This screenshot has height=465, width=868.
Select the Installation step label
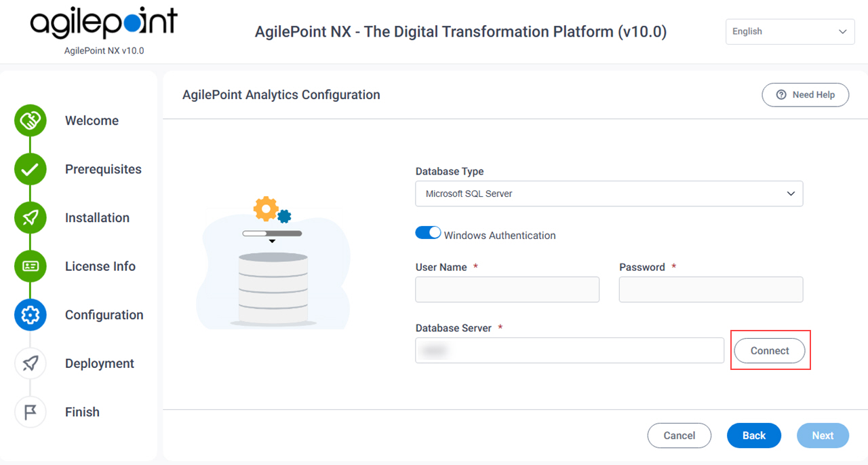[x=97, y=218]
